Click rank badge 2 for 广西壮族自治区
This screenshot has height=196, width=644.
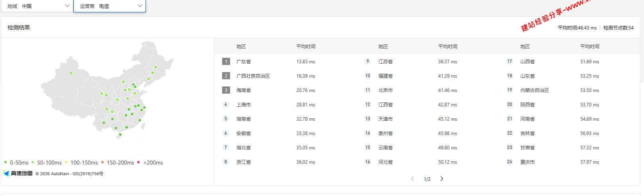(226, 76)
